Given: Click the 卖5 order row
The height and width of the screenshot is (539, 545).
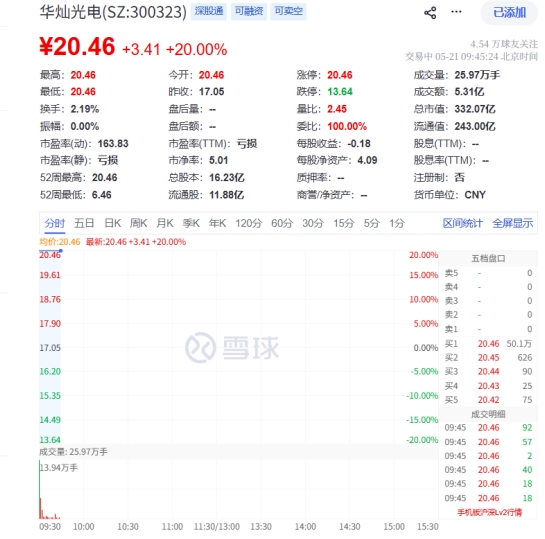Looking at the screenshot, I should (488, 273).
